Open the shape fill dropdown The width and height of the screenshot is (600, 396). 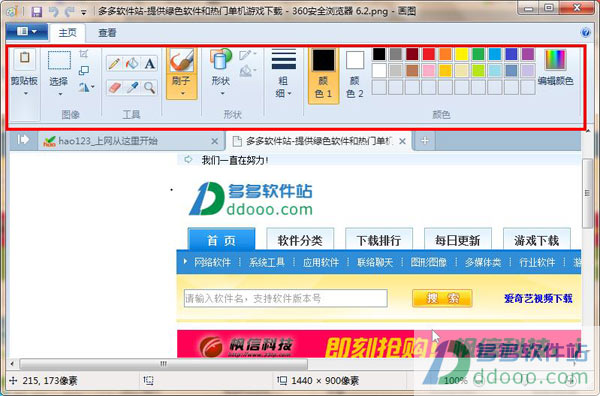click(x=247, y=71)
